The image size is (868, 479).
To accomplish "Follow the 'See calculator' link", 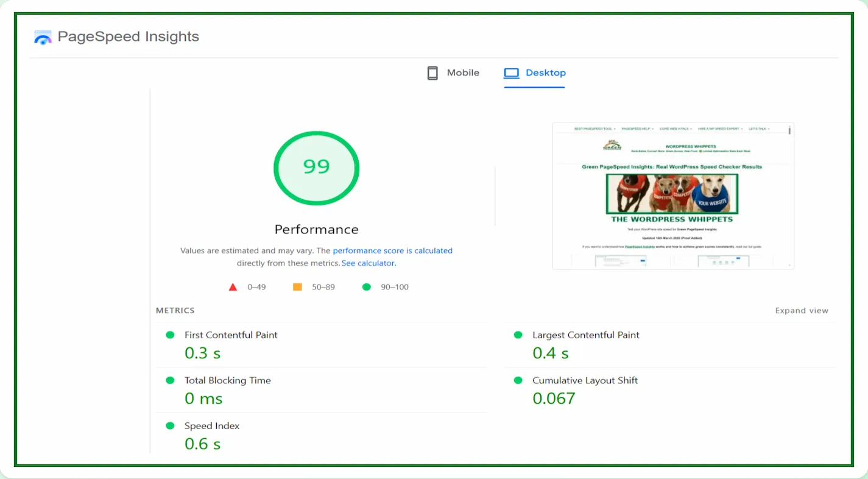I will click(x=369, y=263).
